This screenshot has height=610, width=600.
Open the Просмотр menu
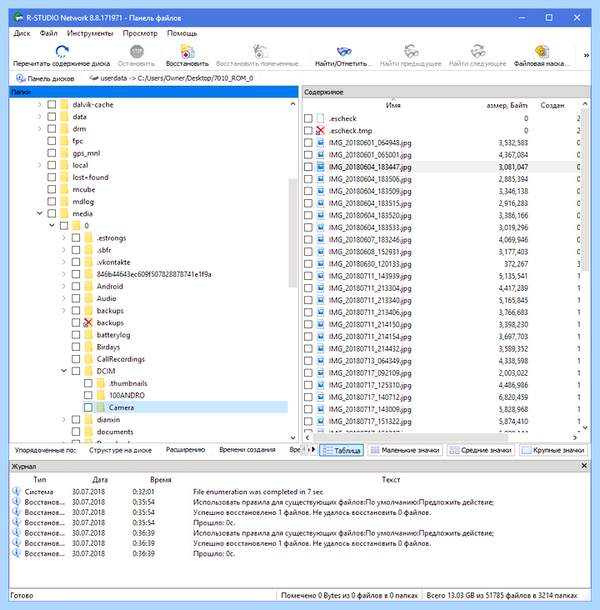point(140,33)
